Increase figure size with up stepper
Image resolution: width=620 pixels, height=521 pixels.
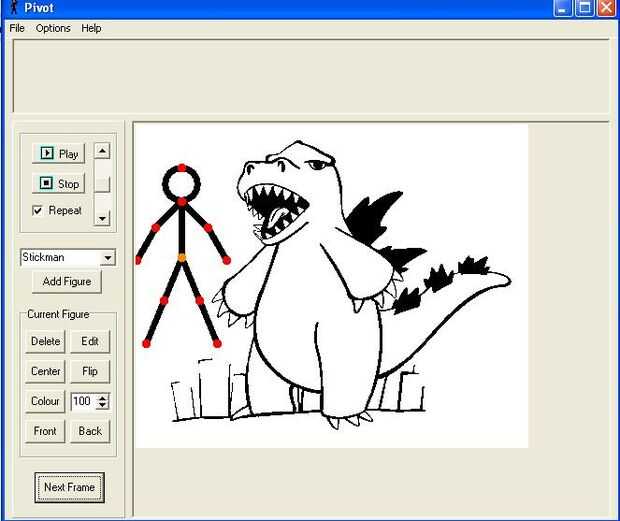pyautogui.click(x=102, y=398)
